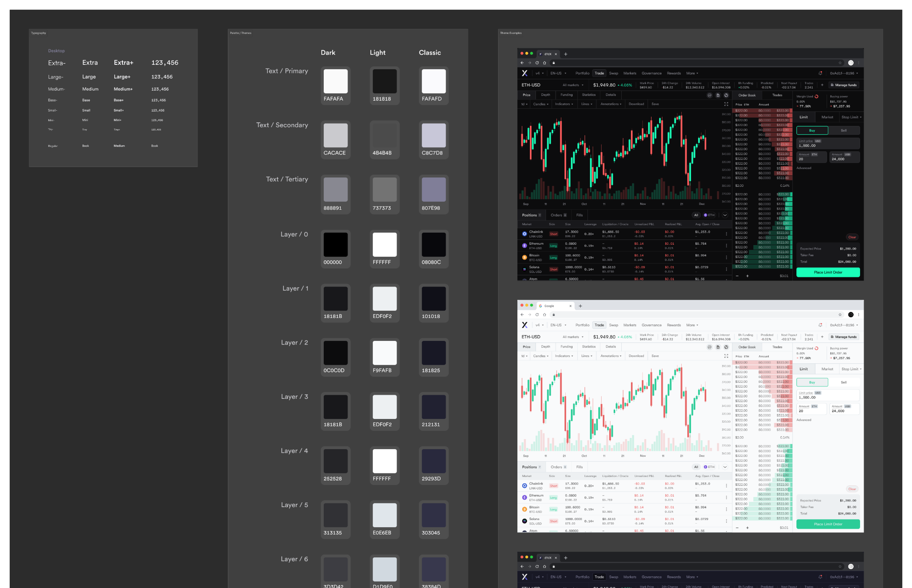Select the Buy toggle in light theme panel

coord(812,382)
